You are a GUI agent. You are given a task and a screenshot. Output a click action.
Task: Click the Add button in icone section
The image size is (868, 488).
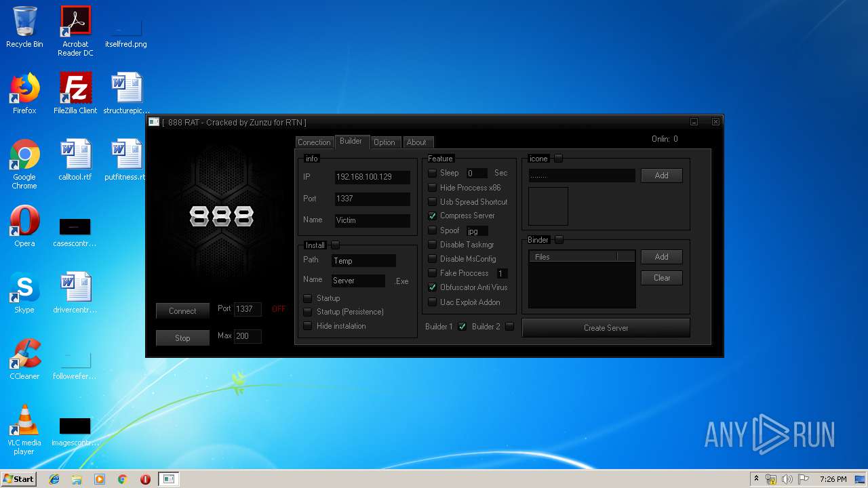tap(662, 176)
